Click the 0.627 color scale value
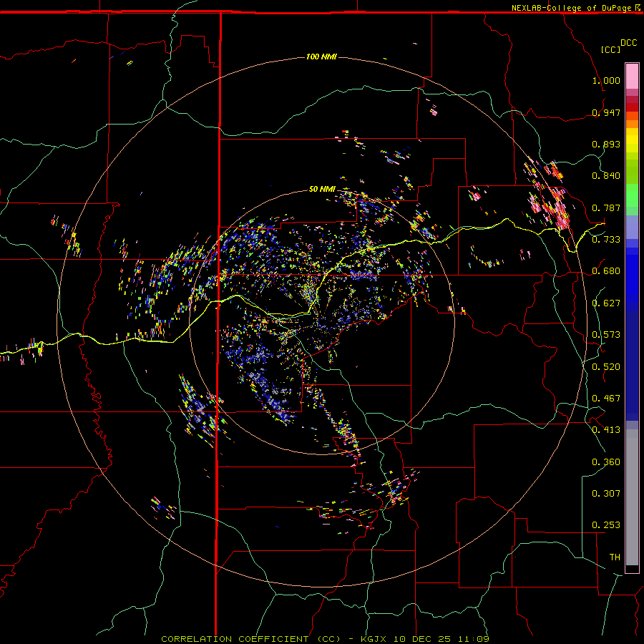This screenshot has width=644, height=644. pos(606,303)
